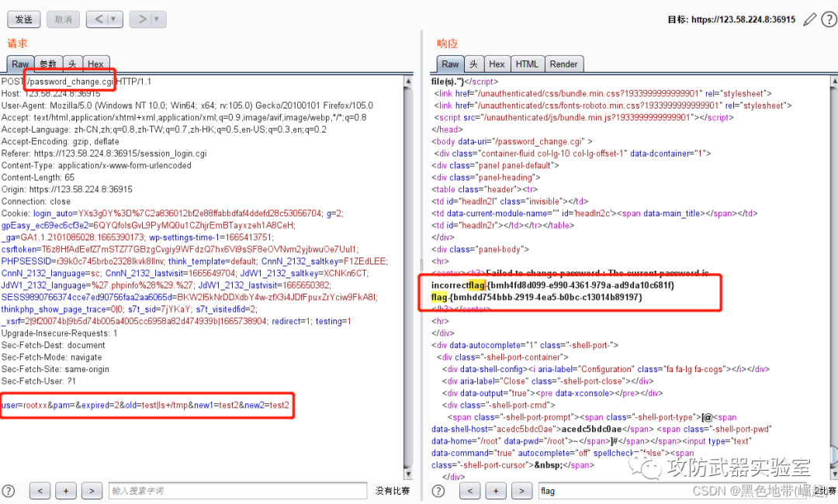Open response search help question mark icon

coord(438,491)
